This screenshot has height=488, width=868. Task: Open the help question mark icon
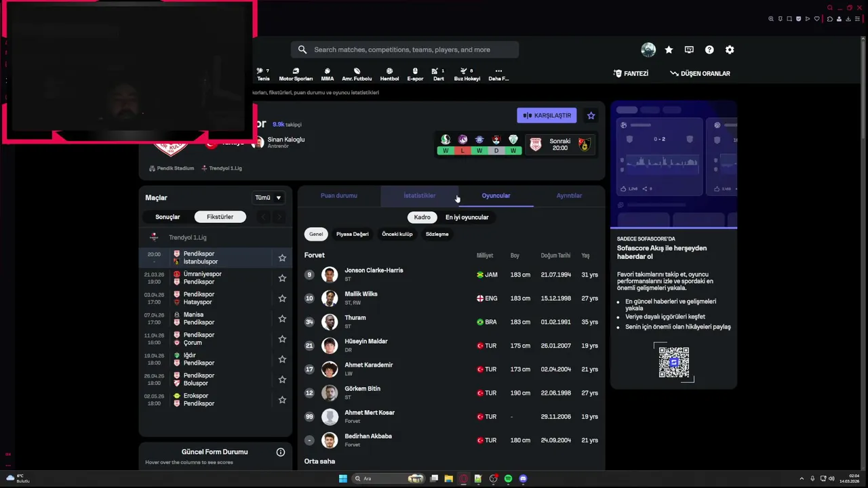coord(709,49)
